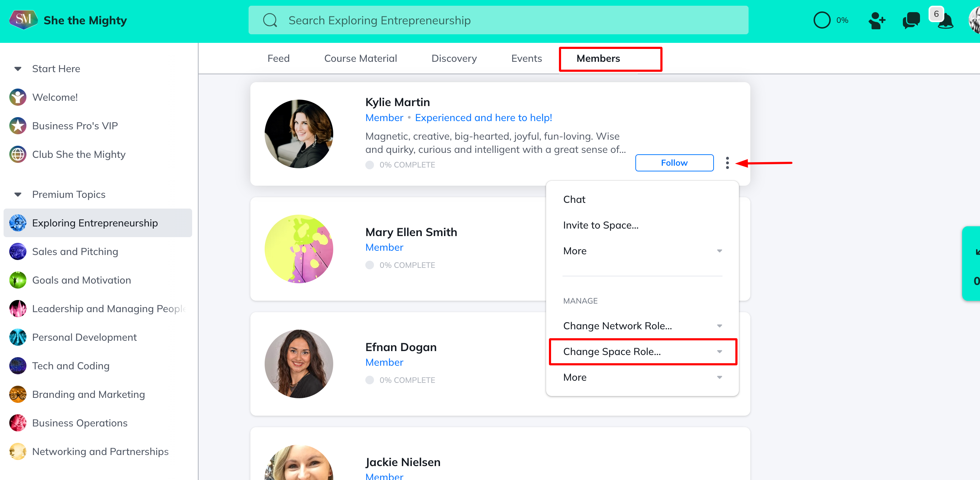Follow Kylie Martin
980x480 pixels.
pyautogui.click(x=674, y=163)
